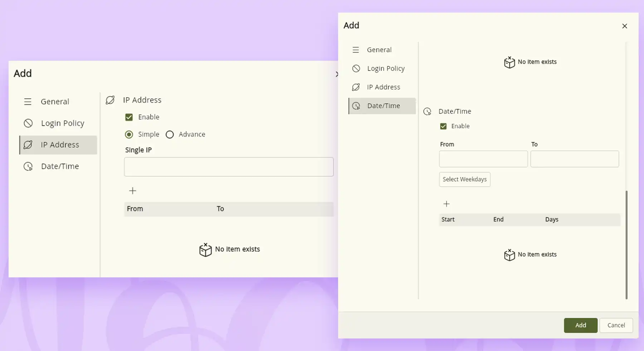
Task: Click the plus icon below Single IP field
Action: click(x=132, y=191)
